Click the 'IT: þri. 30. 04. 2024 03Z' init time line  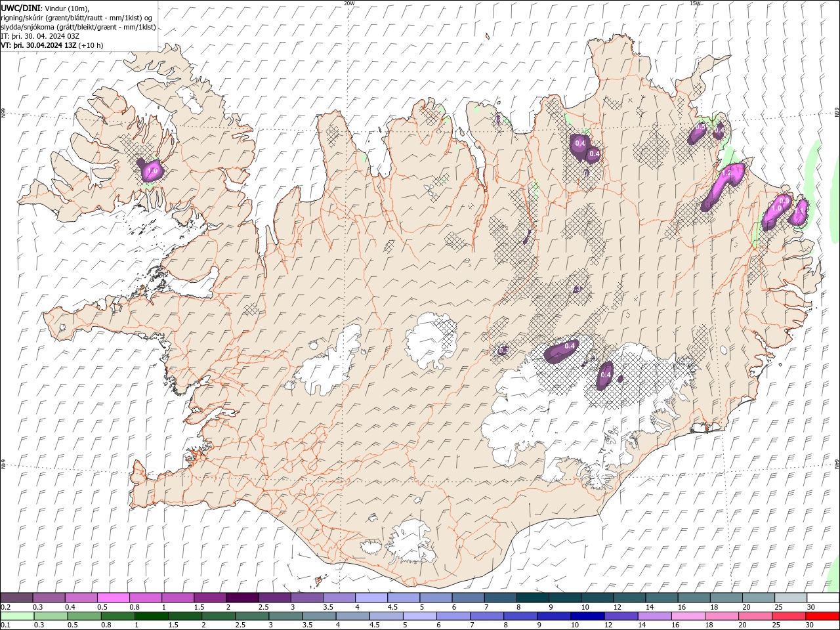[x=41, y=36]
